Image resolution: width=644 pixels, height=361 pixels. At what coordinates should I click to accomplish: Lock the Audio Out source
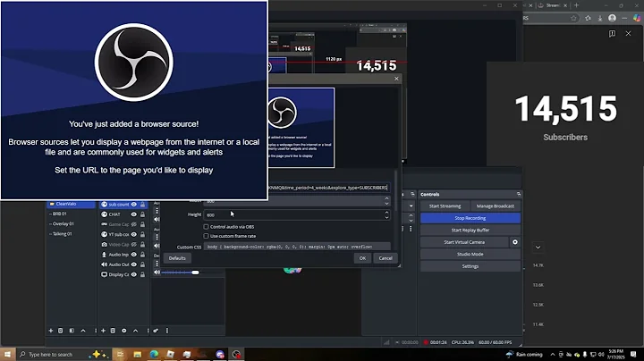142,264
